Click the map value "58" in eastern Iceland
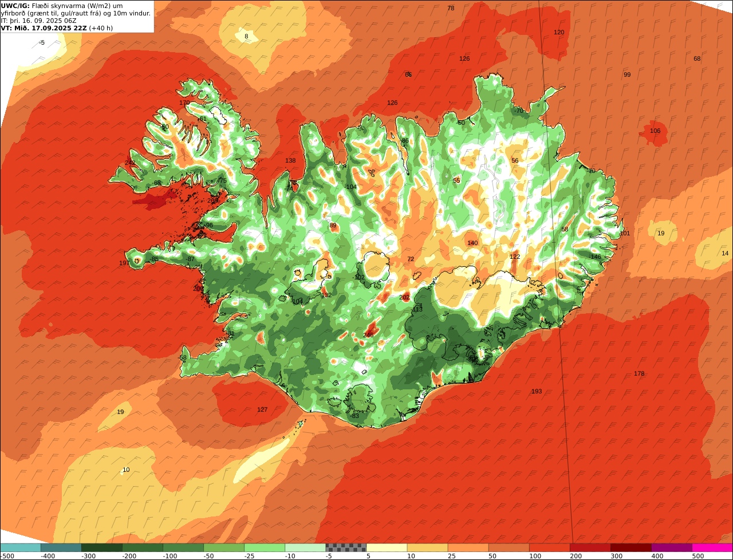 coord(565,230)
